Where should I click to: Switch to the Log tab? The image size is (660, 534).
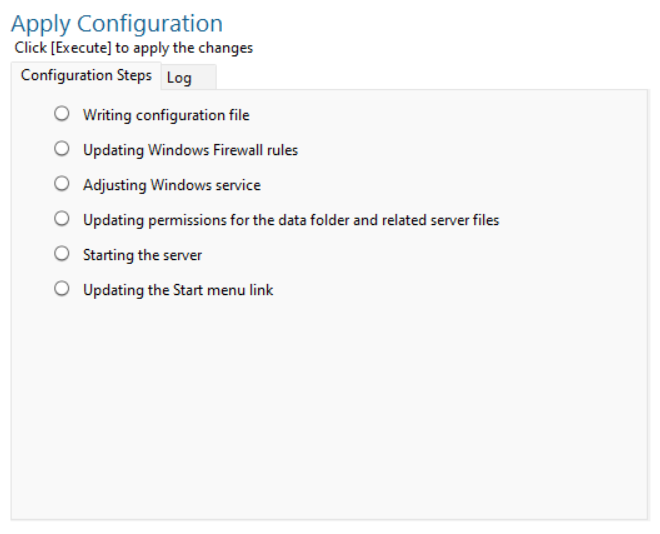tap(180, 78)
